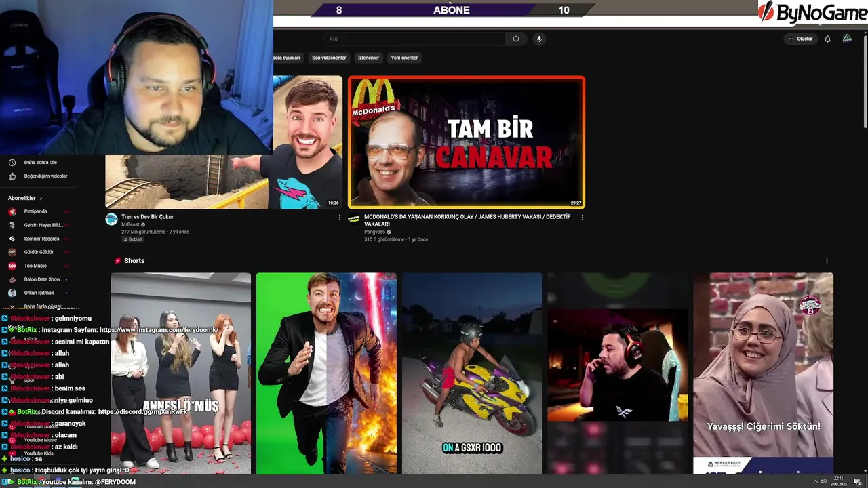The height and width of the screenshot is (488, 868).
Task: Open Güldür Güldür channel avatar
Action: point(12,252)
